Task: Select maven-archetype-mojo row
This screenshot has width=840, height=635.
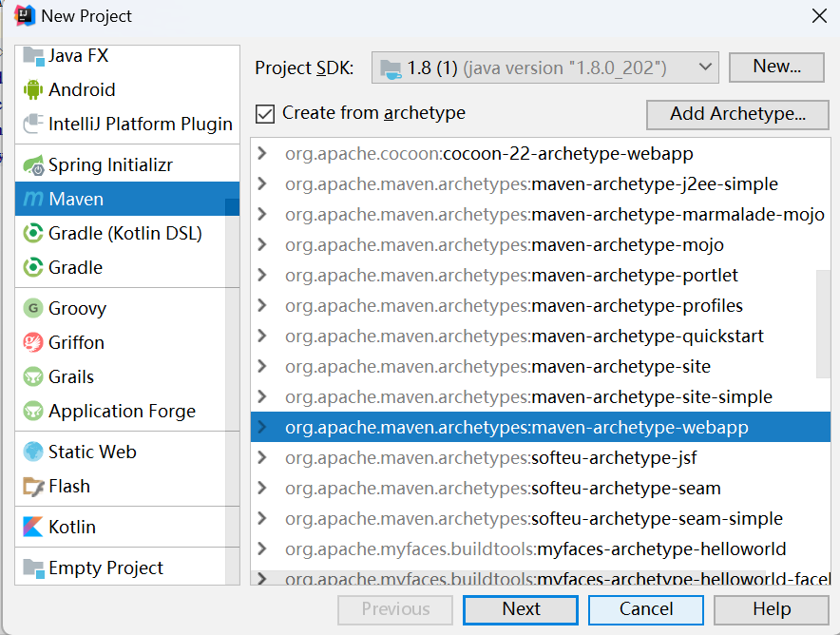Action: coord(541,245)
